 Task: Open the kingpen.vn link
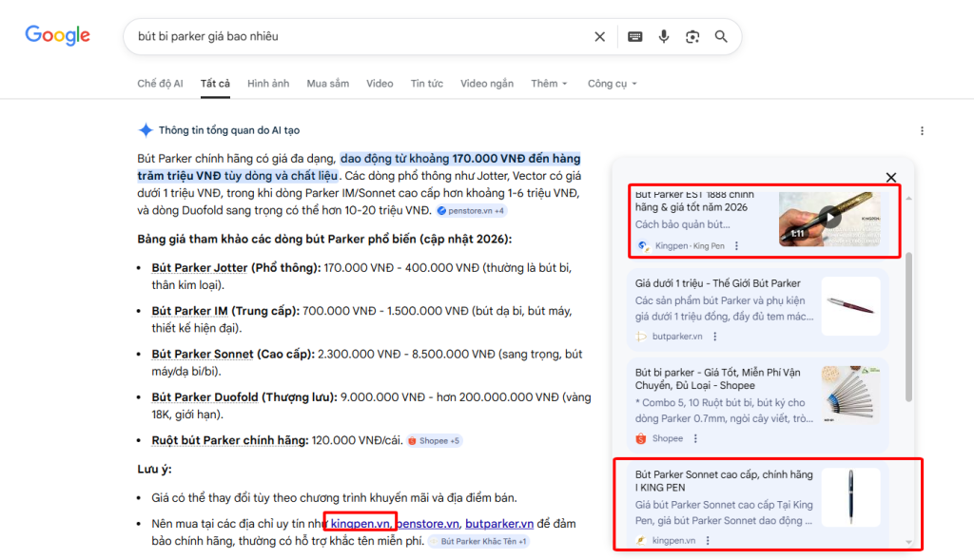pos(360,524)
